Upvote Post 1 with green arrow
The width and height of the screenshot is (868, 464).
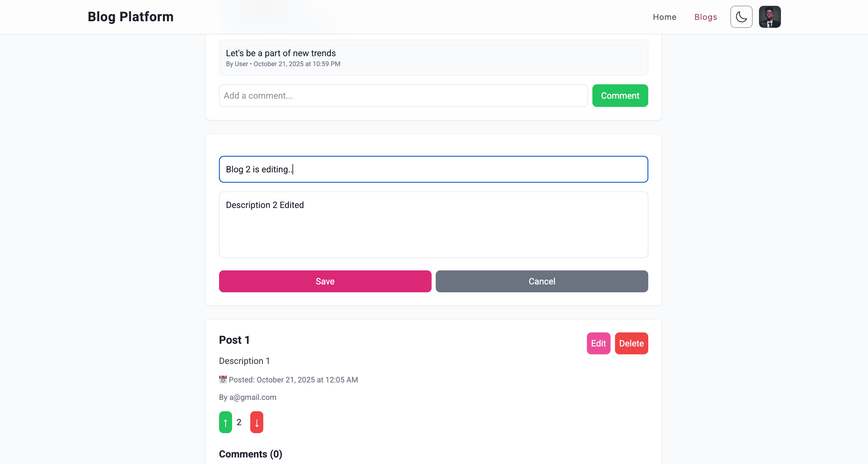[x=225, y=422]
